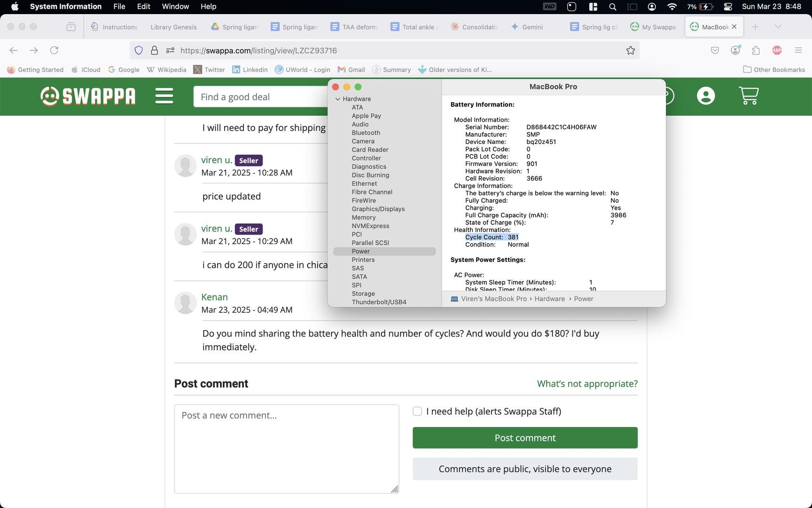Click the Swappa logo
This screenshot has height=508, width=812.
(88, 96)
